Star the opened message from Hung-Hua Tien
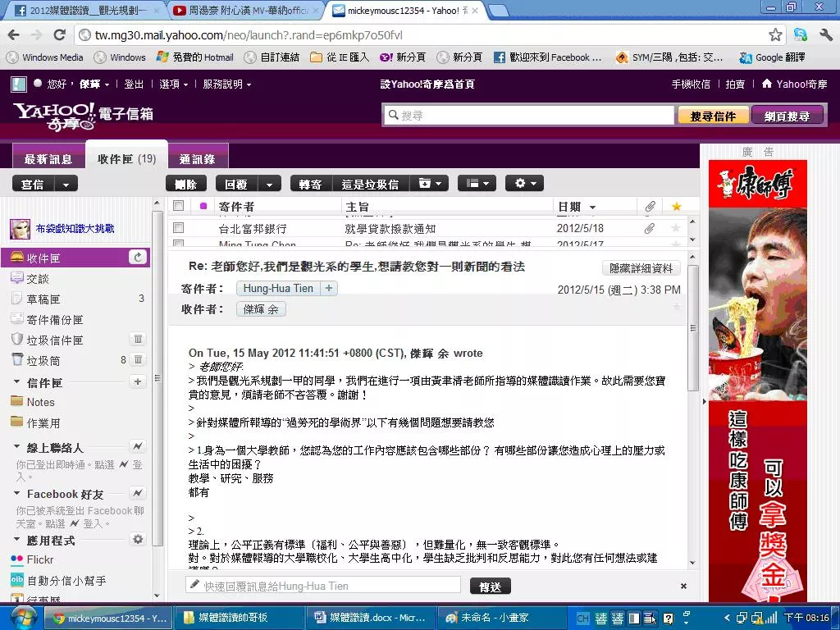Image resolution: width=840 pixels, height=630 pixels. click(x=676, y=307)
